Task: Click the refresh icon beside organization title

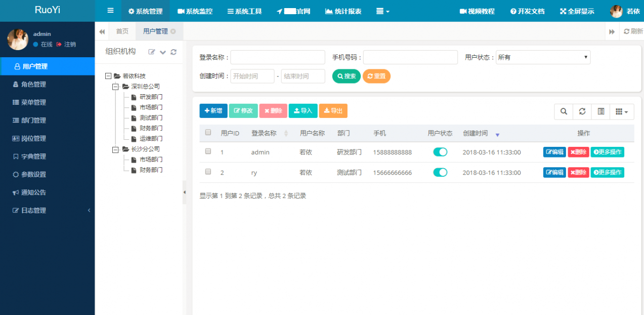Action: pos(174,52)
